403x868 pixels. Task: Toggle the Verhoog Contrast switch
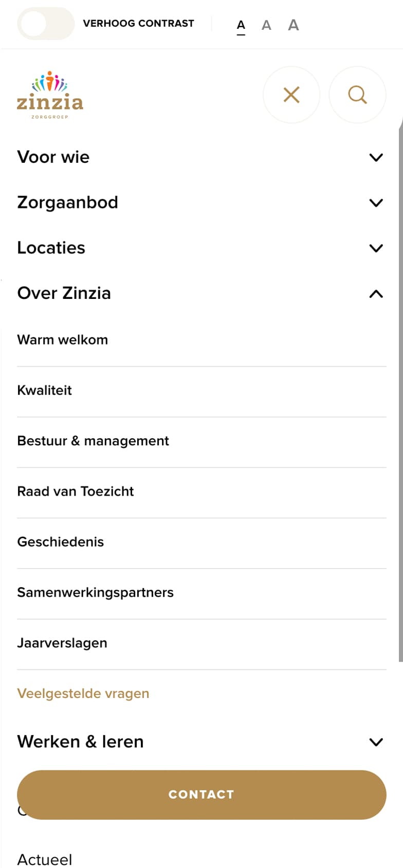46,24
